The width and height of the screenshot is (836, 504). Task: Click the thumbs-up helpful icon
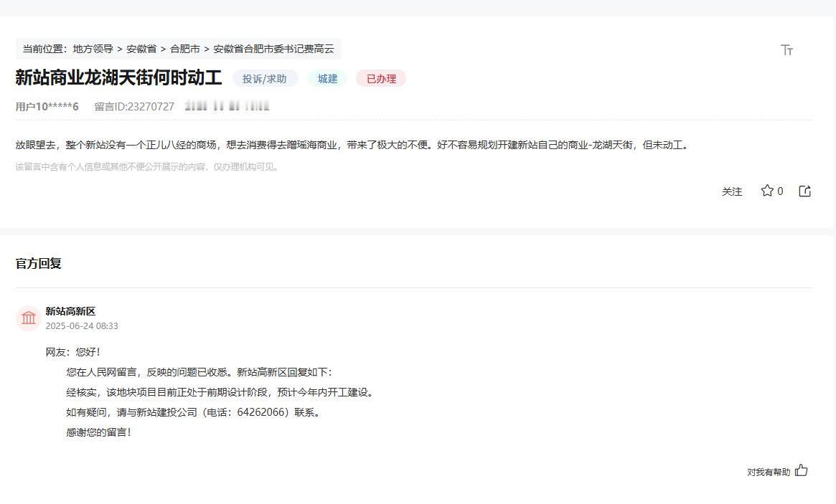(801, 471)
